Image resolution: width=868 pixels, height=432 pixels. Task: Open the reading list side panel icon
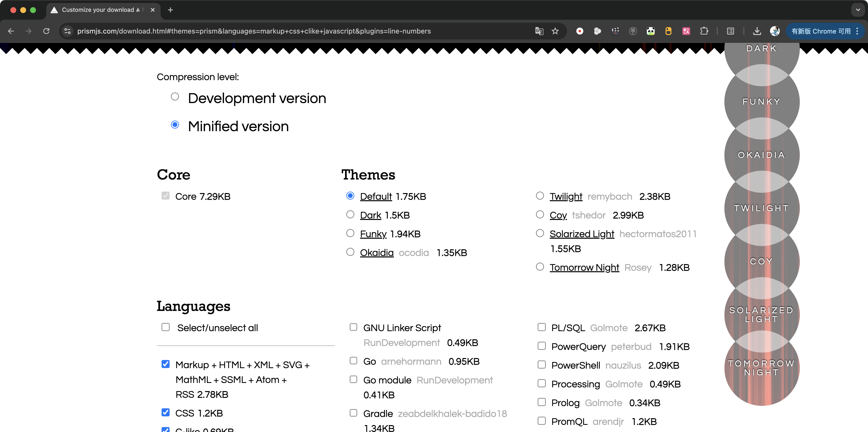pyautogui.click(x=730, y=31)
